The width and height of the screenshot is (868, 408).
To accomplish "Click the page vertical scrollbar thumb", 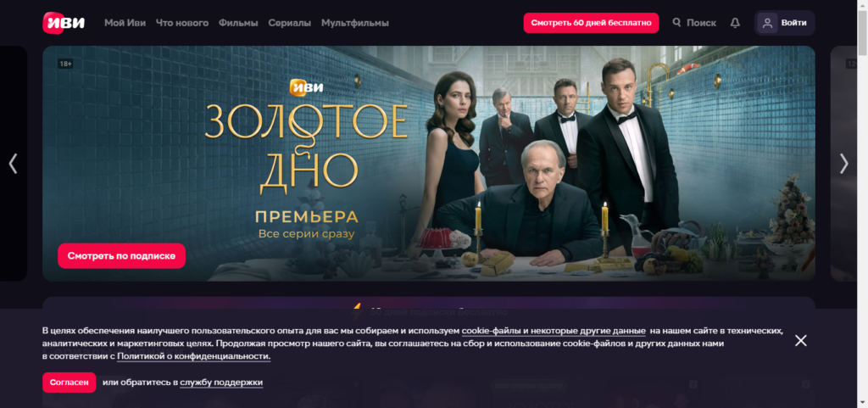I will point(862,33).
